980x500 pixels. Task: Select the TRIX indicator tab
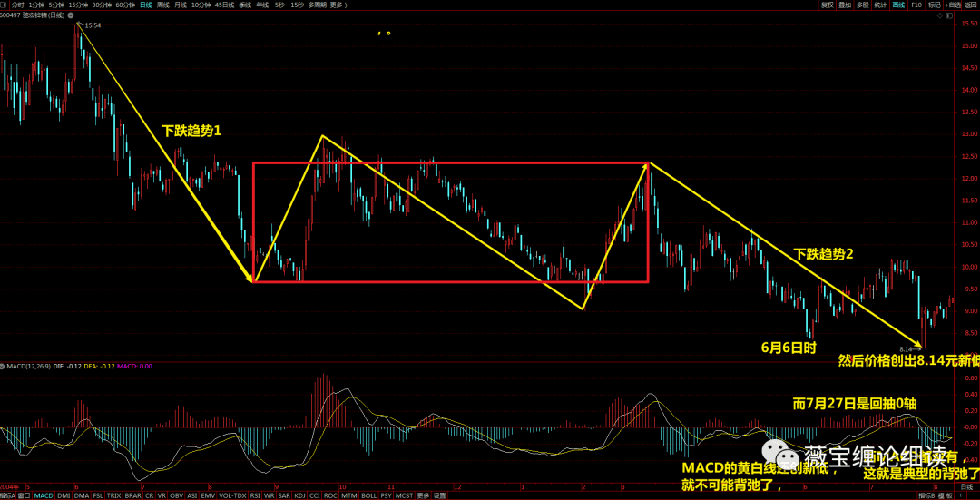[x=113, y=495]
